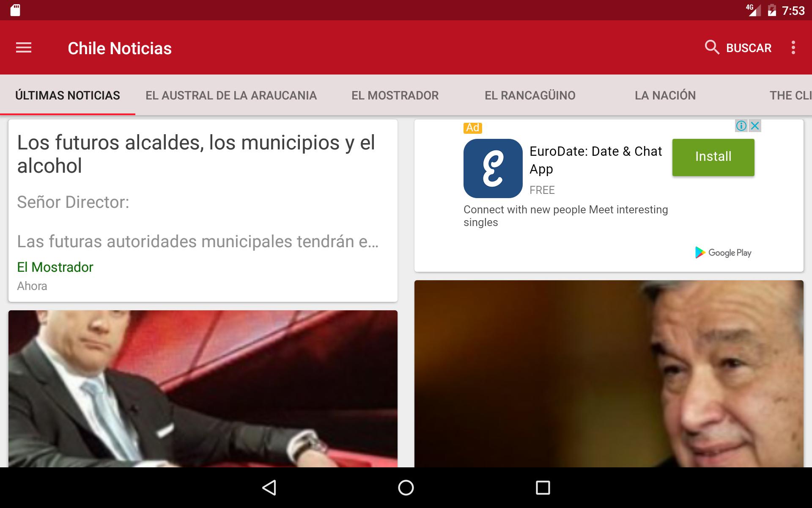Tap the Chile Noticias app title
This screenshot has width=812, height=508.
[120, 48]
